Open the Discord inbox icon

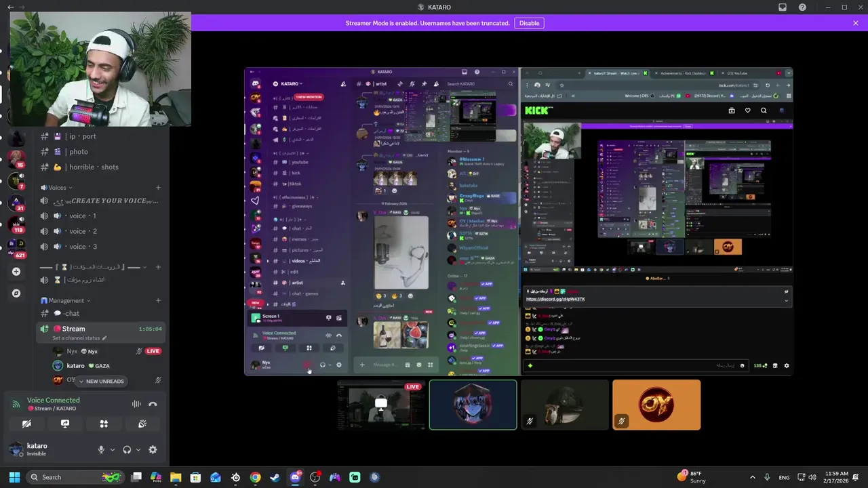(x=782, y=7)
